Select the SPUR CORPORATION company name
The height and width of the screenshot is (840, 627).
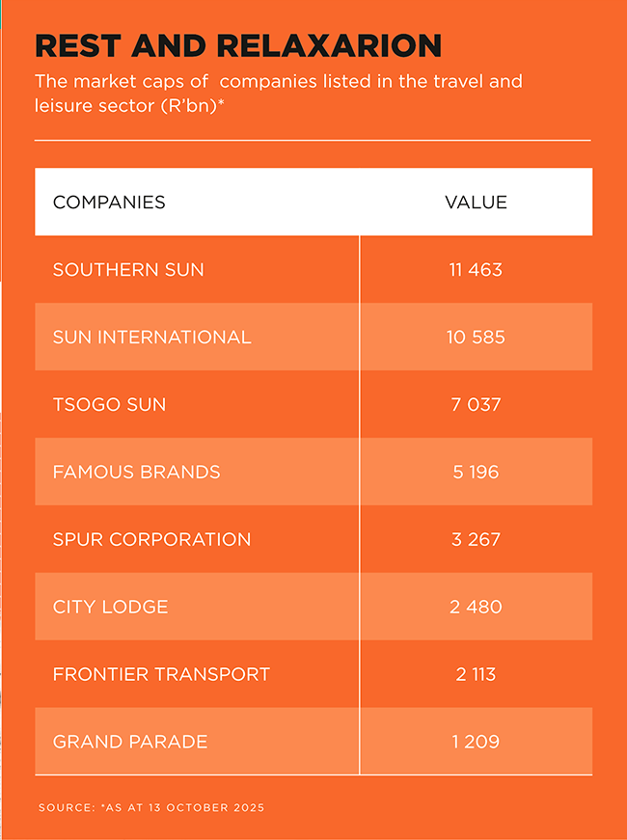tap(151, 540)
